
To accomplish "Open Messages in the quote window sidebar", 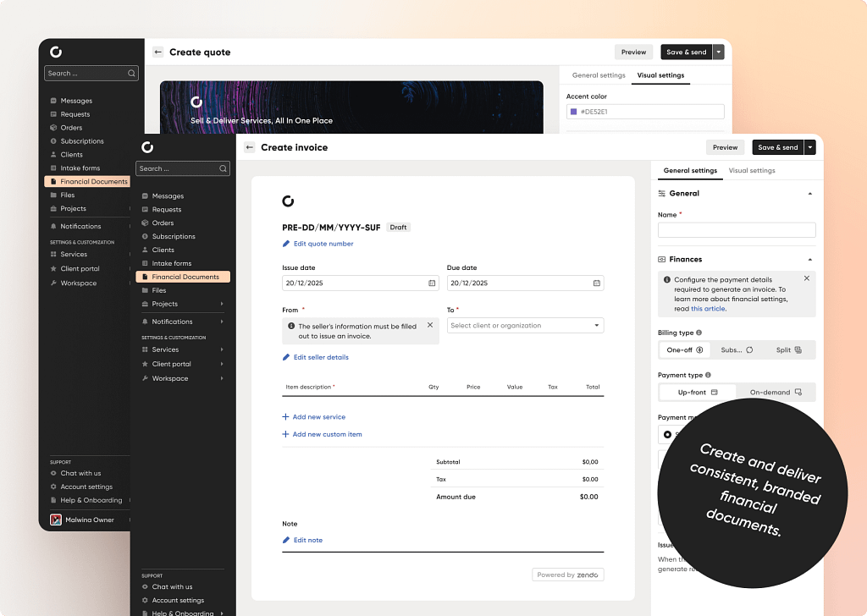I will click(75, 101).
